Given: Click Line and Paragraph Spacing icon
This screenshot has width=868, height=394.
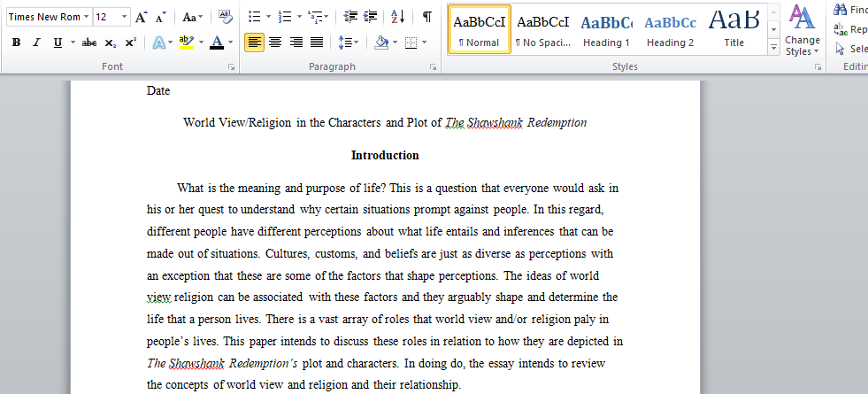Looking at the screenshot, I should pos(345,42).
